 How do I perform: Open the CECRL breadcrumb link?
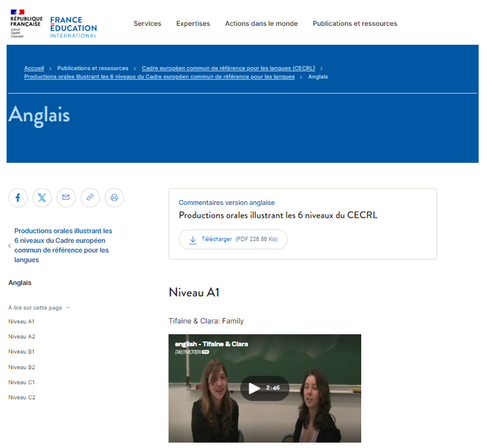click(x=229, y=68)
